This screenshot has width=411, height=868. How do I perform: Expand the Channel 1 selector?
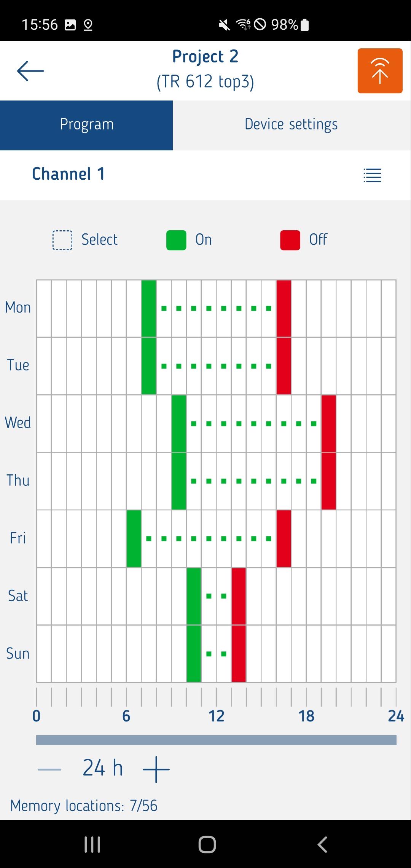(68, 174)
